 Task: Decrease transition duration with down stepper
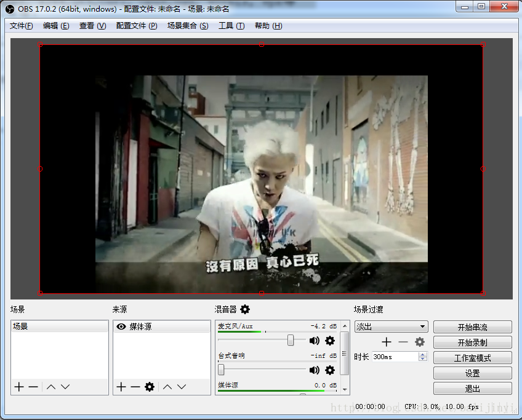[423, 359]
